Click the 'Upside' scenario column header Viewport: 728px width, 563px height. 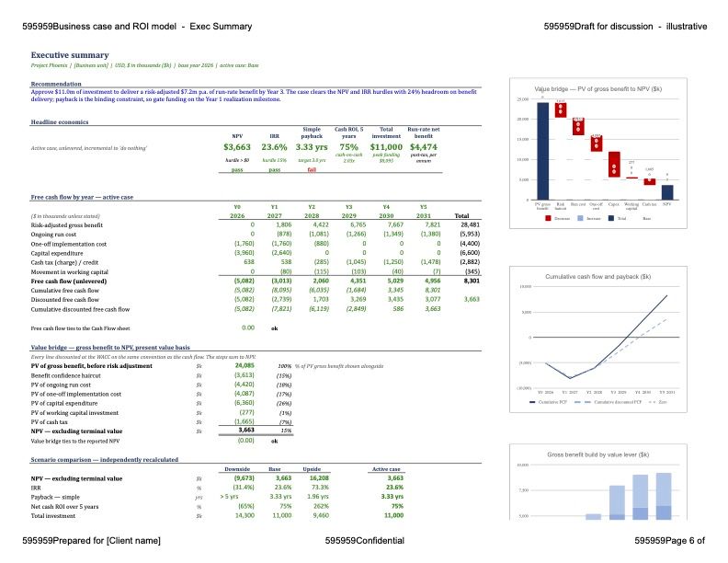coord(312,468)
